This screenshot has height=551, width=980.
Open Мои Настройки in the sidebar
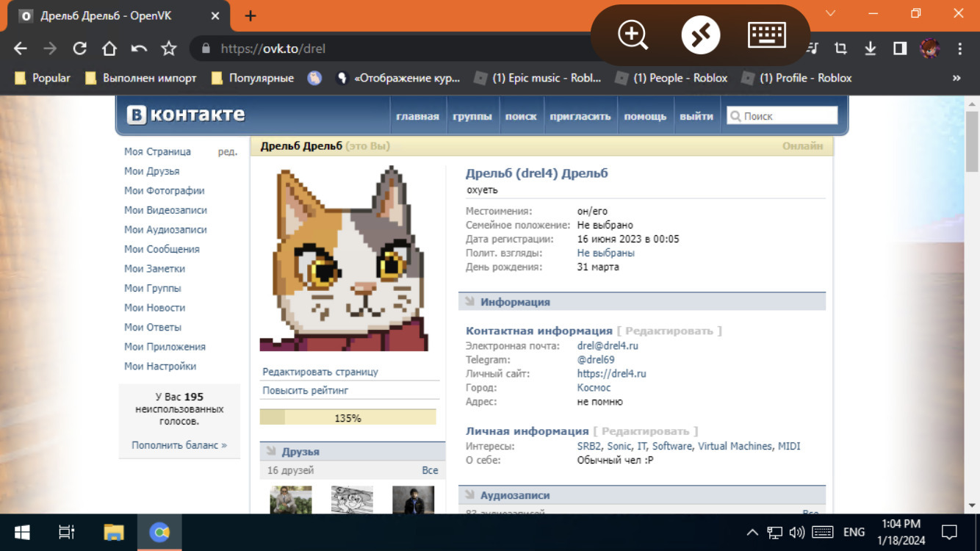pyautogui.click(x=160, y=366)
